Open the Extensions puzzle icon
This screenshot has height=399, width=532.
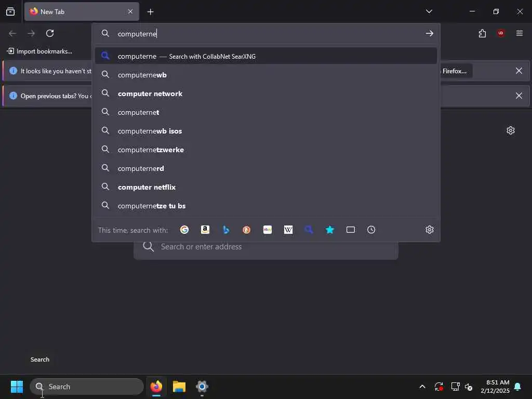coord(482,33)
